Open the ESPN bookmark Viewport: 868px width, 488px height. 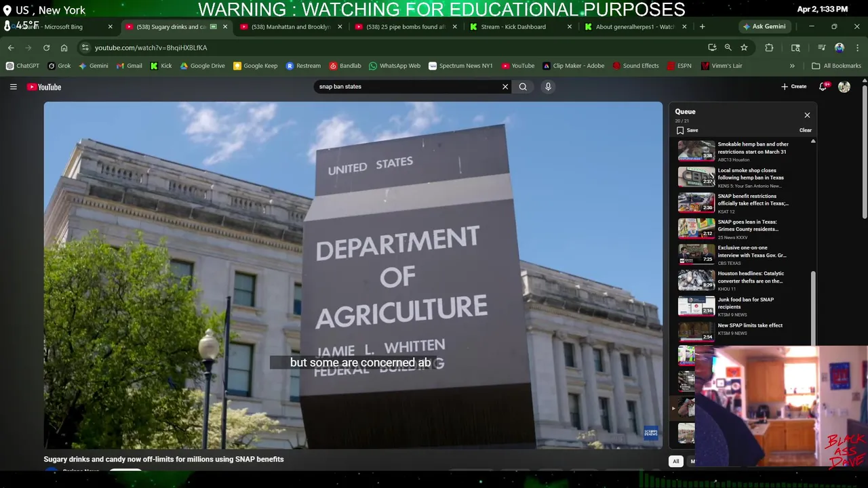click(679, 66)
